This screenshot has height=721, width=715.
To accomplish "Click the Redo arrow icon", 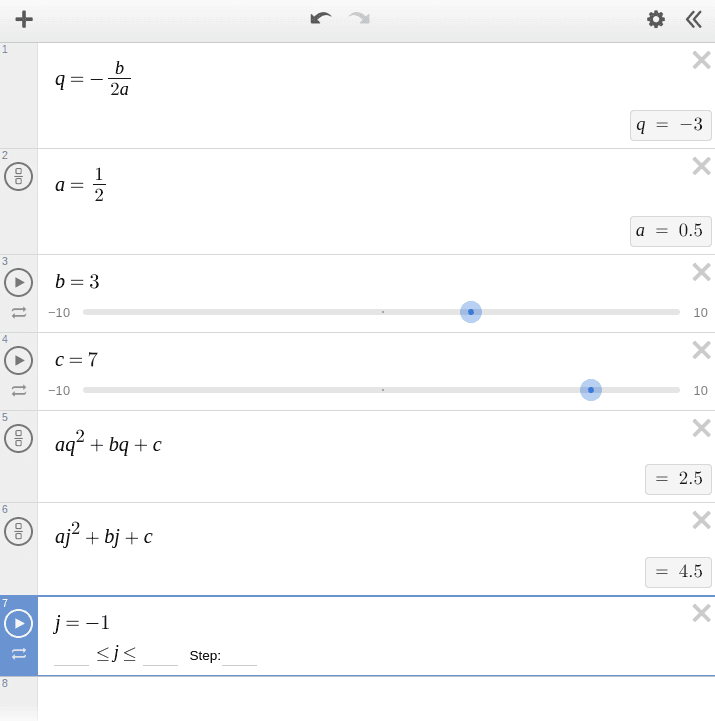I will [359, 19].
